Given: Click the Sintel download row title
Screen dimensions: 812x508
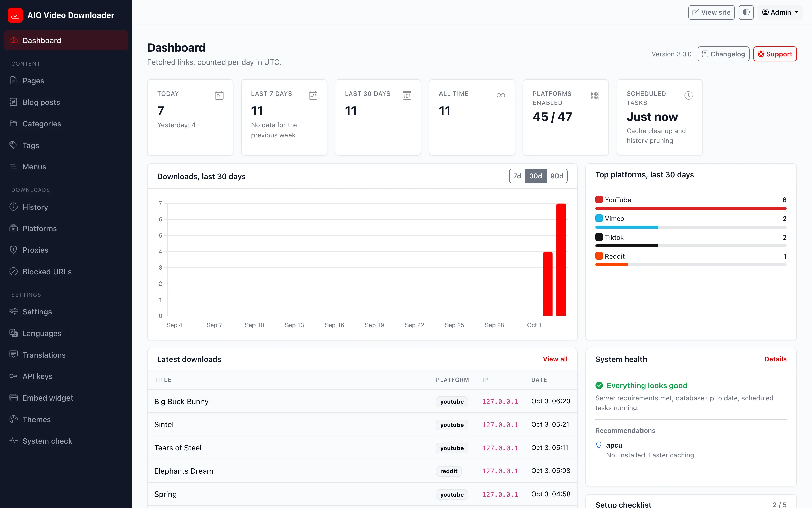Looking at the screenshot, I should pos(164,425).
